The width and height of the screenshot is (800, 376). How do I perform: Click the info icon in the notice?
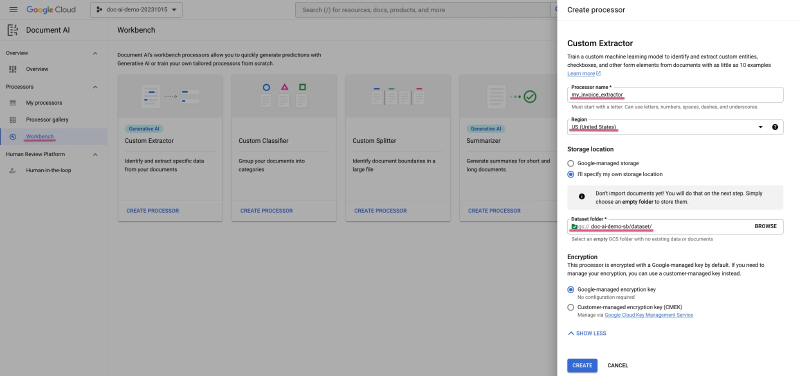click(x=582, y=196)
